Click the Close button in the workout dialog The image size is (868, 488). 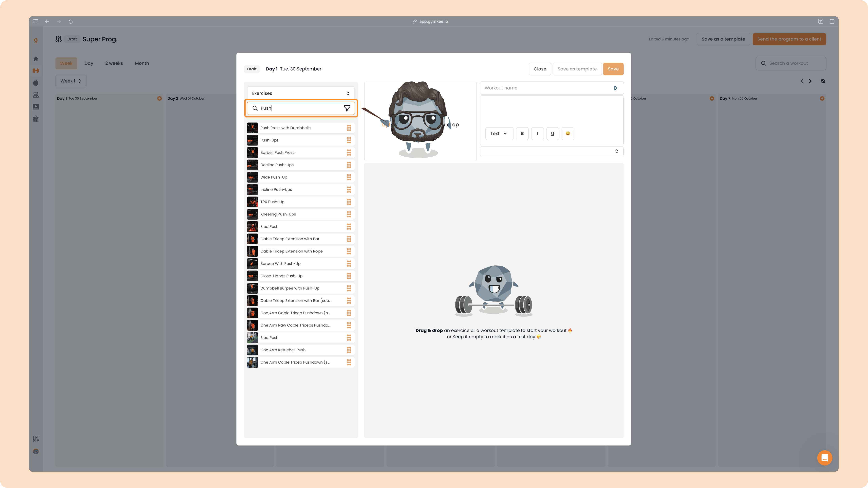[x=540, y=69]
